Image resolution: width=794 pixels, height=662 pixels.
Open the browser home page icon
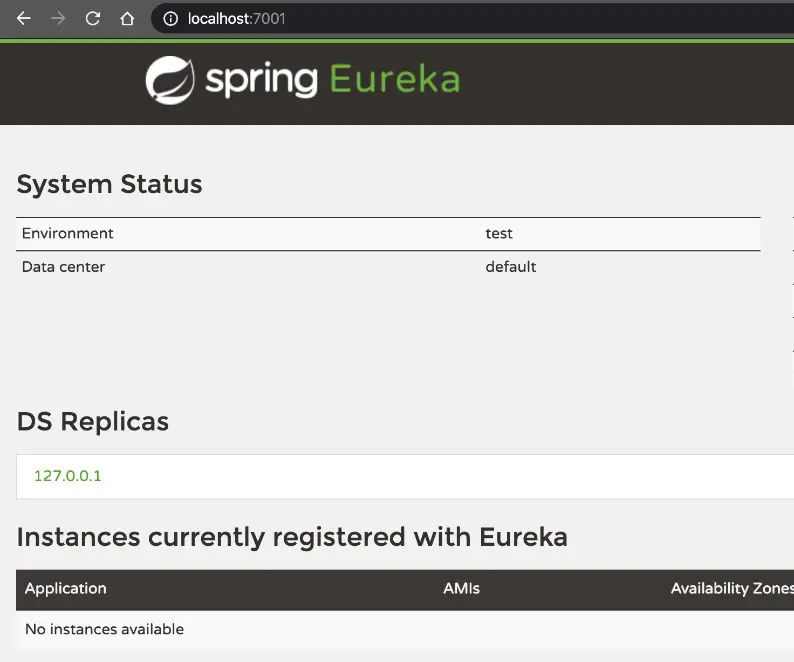coord(127,19)
